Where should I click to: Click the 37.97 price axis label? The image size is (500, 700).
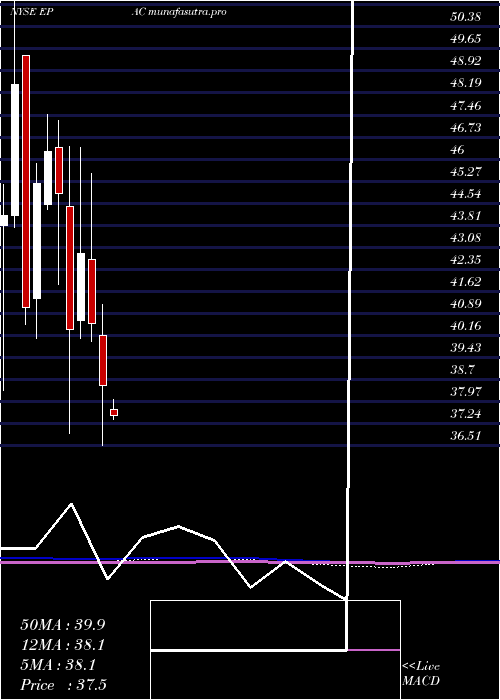[x=466, y=392]
